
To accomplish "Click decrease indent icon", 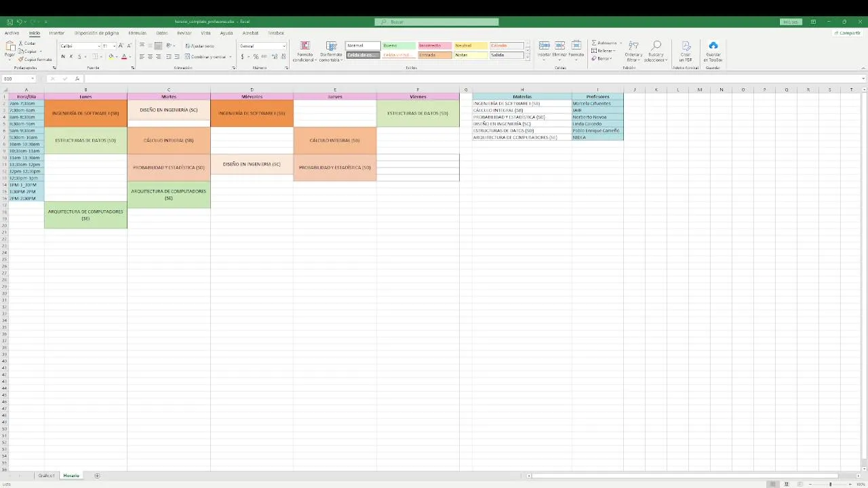I will 169,57.
